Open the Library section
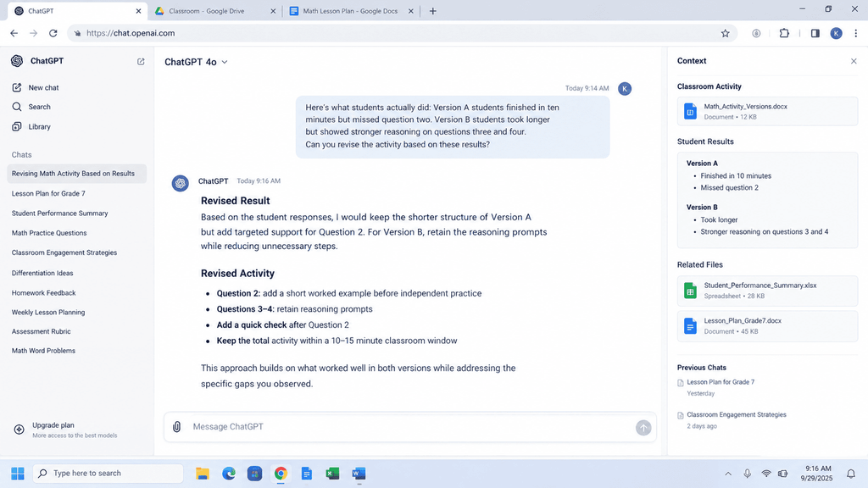 [x=31, y=127]
